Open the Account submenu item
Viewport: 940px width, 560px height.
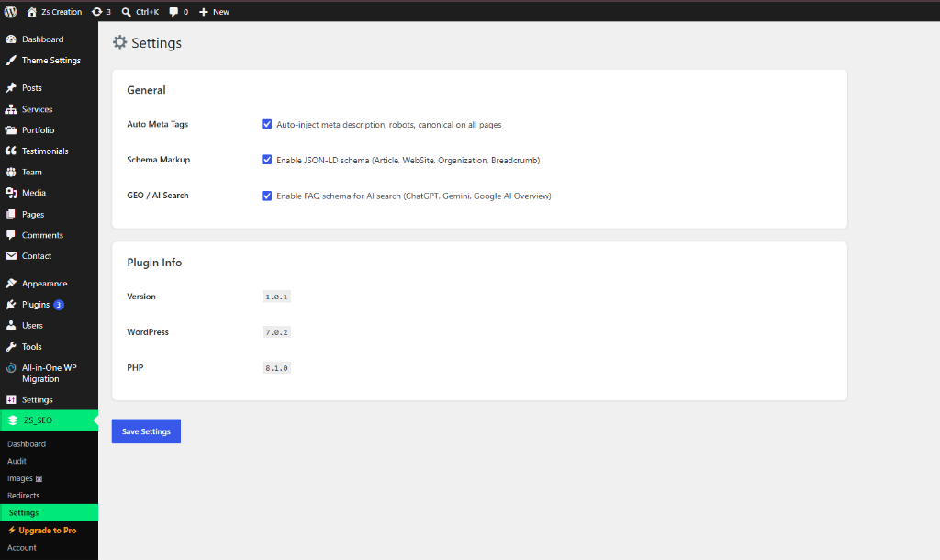22,548
